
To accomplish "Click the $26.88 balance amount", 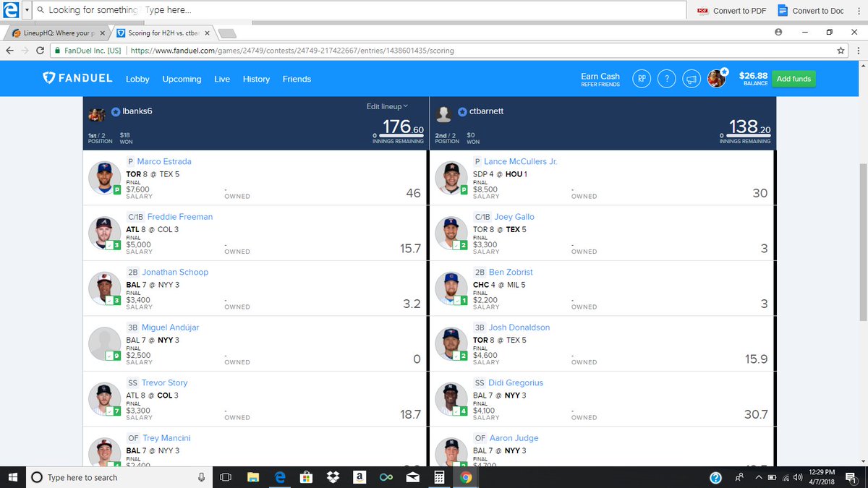I will (x=753, y=75).
